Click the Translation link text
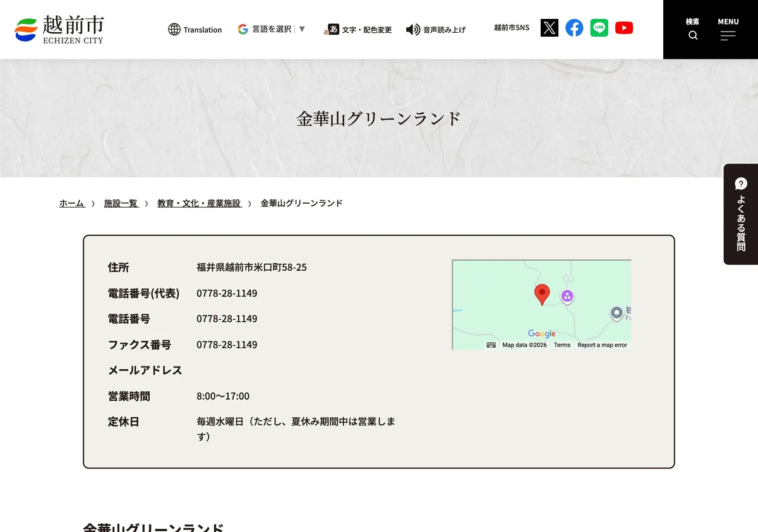758x532 pixels. [x=203, y=30]
